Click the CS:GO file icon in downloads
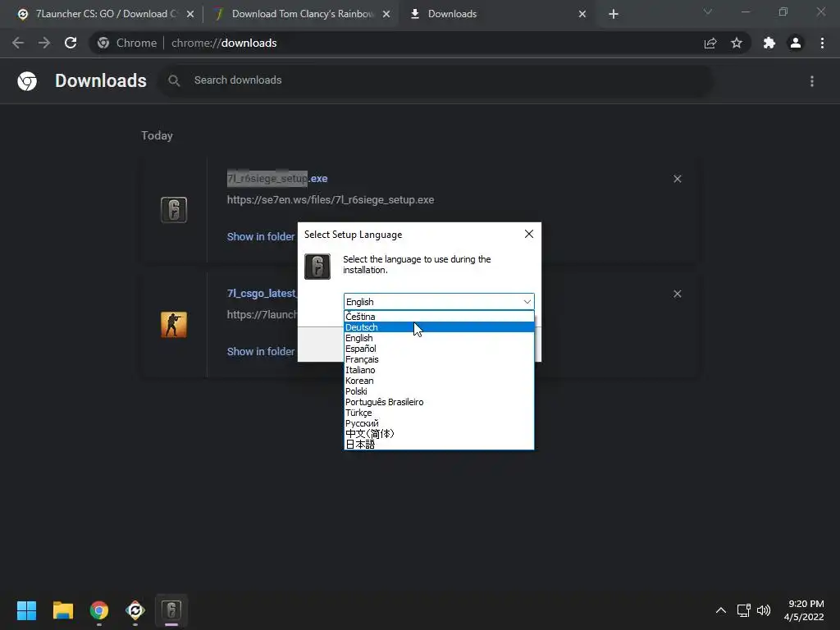The image size is (840, 630). [174, 325]
